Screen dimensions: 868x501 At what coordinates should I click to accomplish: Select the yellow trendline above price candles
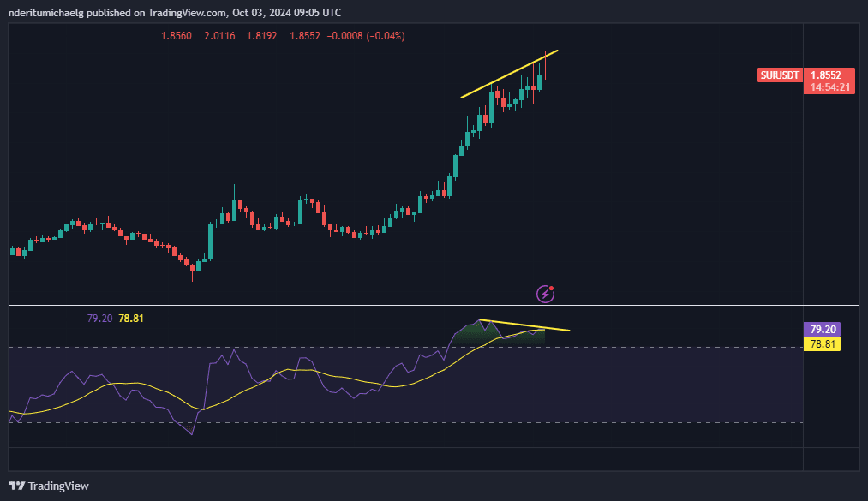[509, 75]
